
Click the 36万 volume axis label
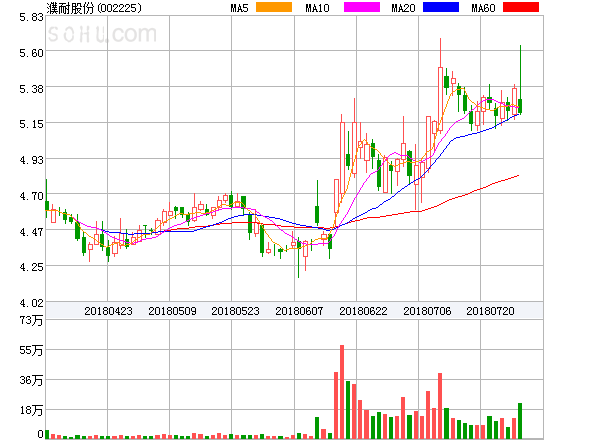click(x=31, y=380)
